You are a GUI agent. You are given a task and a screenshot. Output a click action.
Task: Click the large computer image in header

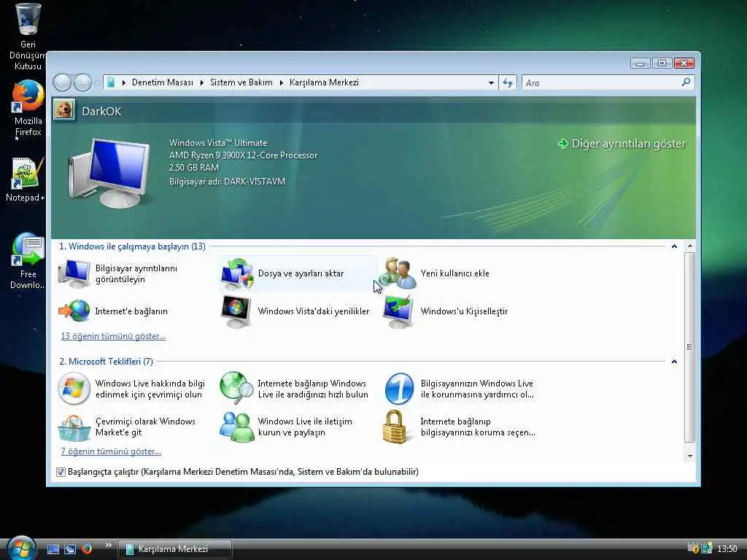(109, 174)
